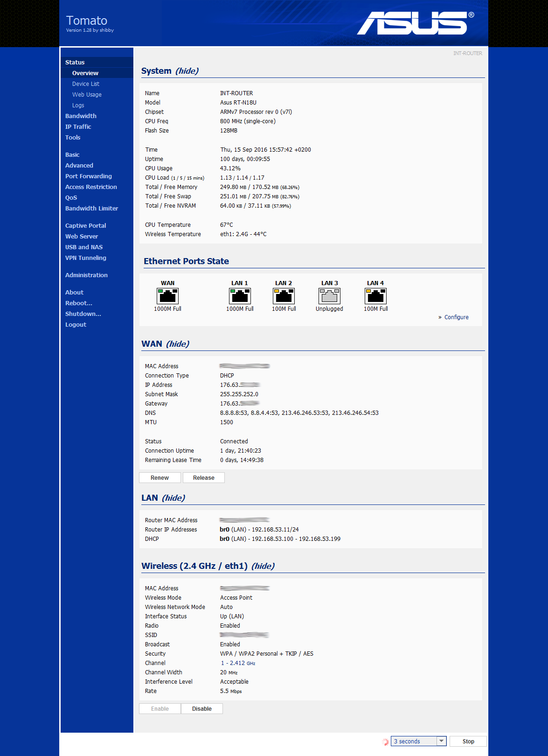Hide the WAN section
This screenshot has width=548, height=756.
178,344
